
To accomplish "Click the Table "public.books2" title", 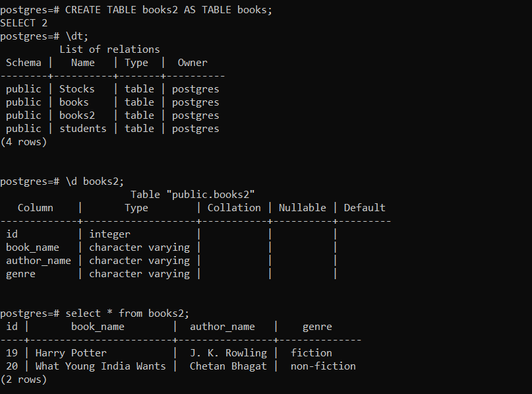I will coord(192,195).
